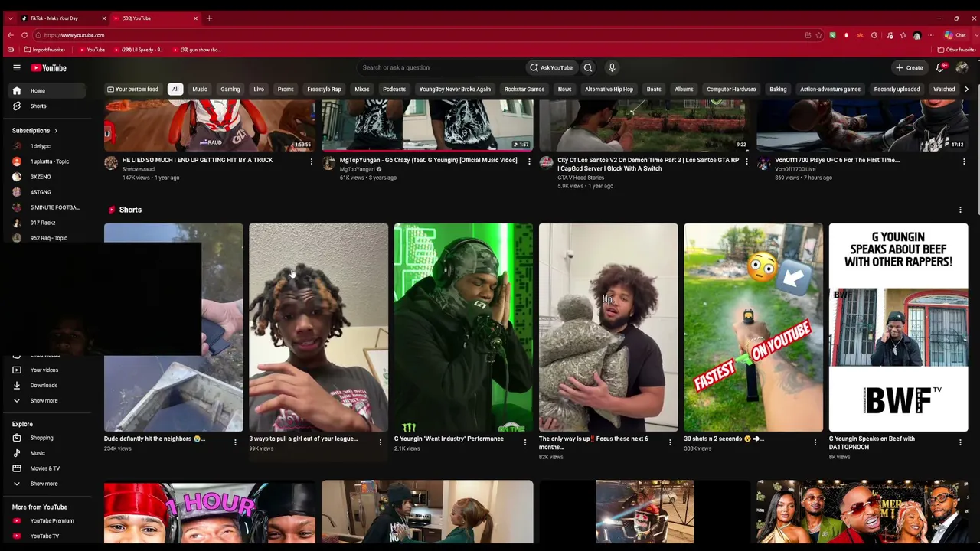Click the YouTube search input field
Screen dimensions: 980x551
(x=439, y=68)
